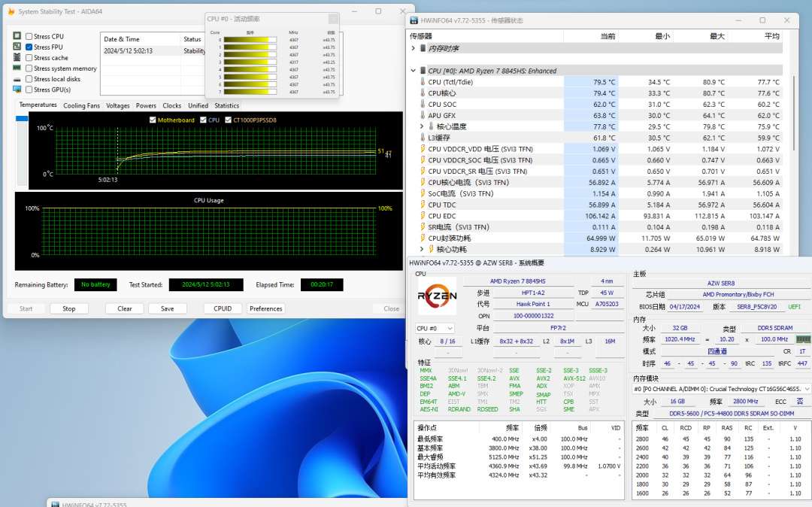Open the Statistics tab
This screenshot has height=507, width=812.
(x=227, y=105)
